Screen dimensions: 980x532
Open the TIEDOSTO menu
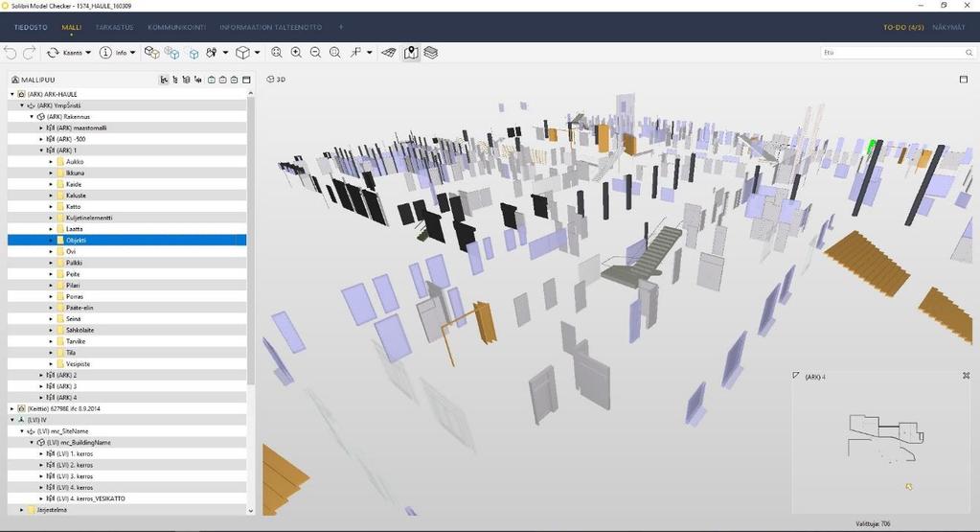pyautogui.click(x=31, y=28)
